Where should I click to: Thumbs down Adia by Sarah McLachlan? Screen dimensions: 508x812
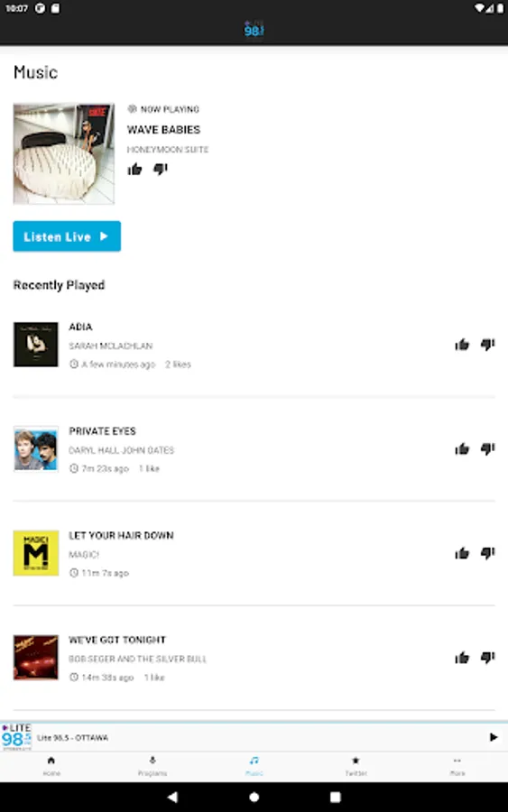488,345
